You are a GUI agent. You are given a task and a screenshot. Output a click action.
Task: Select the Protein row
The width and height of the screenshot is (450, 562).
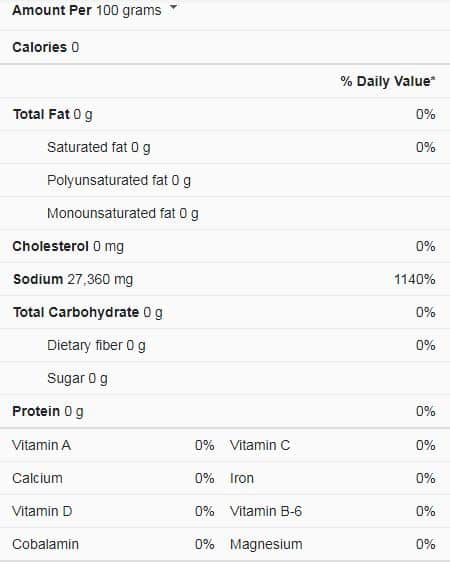click(225, 411)
